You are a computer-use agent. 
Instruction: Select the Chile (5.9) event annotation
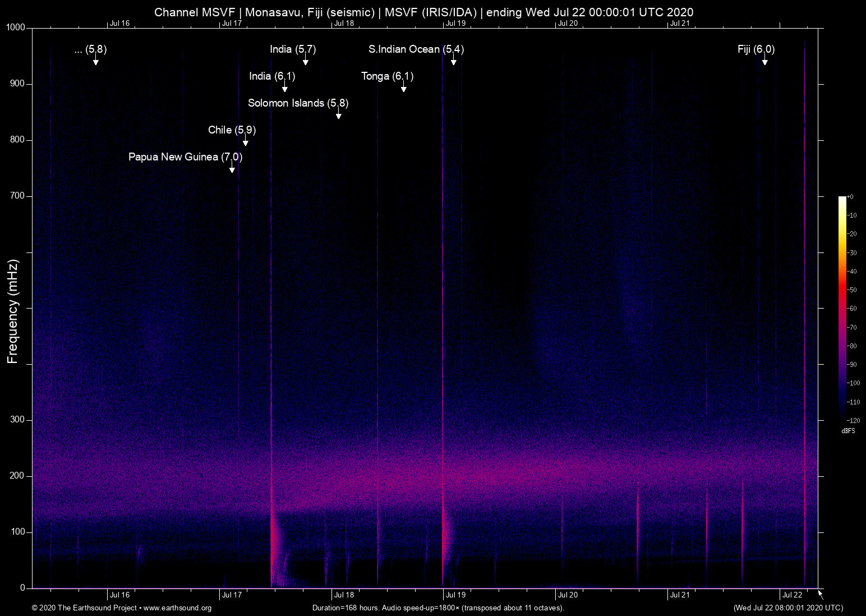pyautogui.click(x=231, y=130)
